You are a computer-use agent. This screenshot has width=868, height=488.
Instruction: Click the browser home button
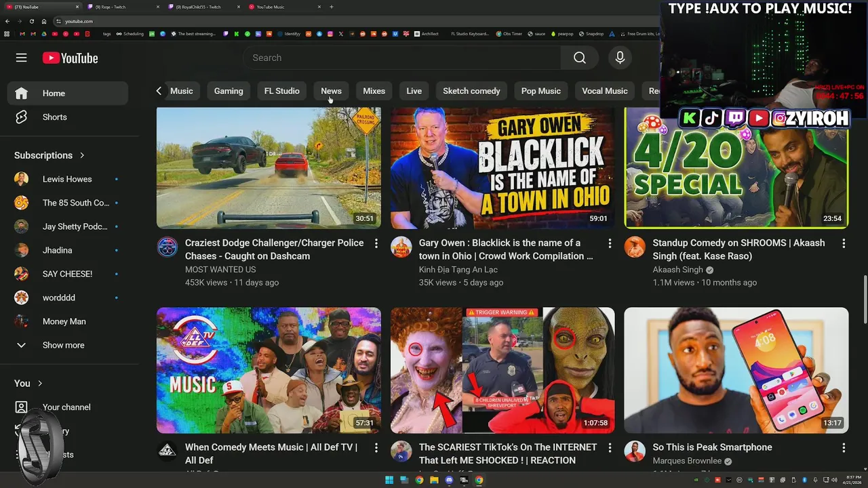click(44, 21)
